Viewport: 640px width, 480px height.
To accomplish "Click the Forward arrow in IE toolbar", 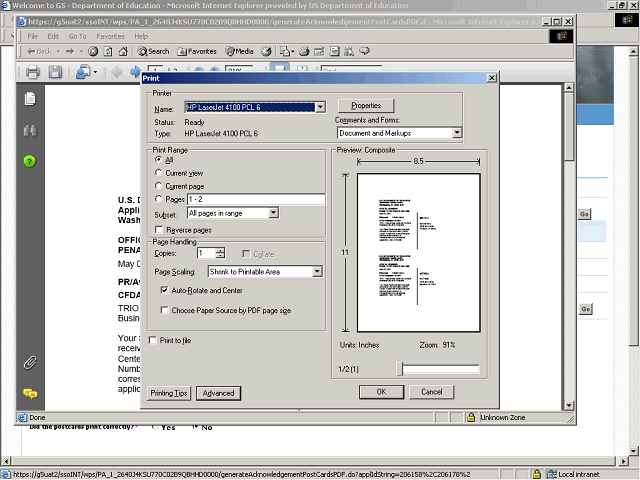I will (x=70, y=51).
